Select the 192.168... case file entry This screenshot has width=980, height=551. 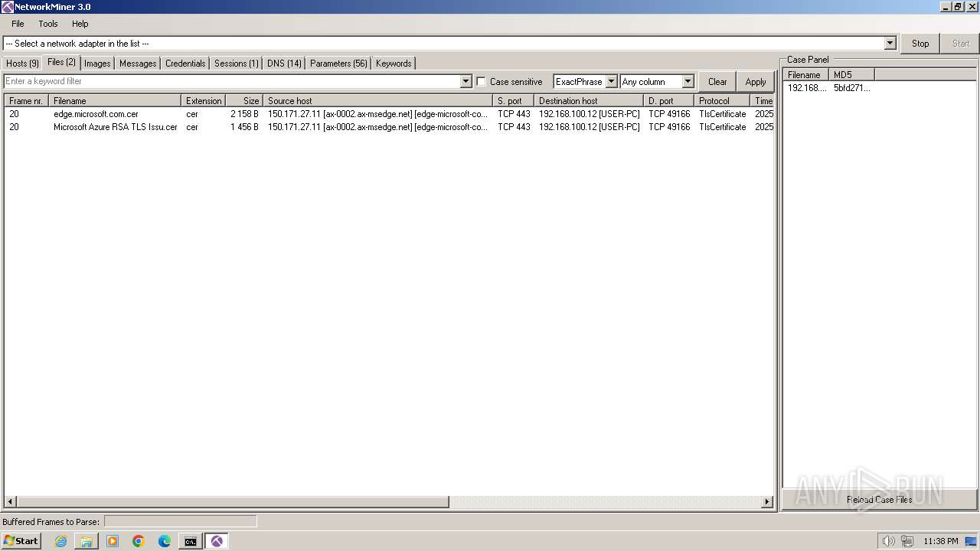click(x=807, y=88)
